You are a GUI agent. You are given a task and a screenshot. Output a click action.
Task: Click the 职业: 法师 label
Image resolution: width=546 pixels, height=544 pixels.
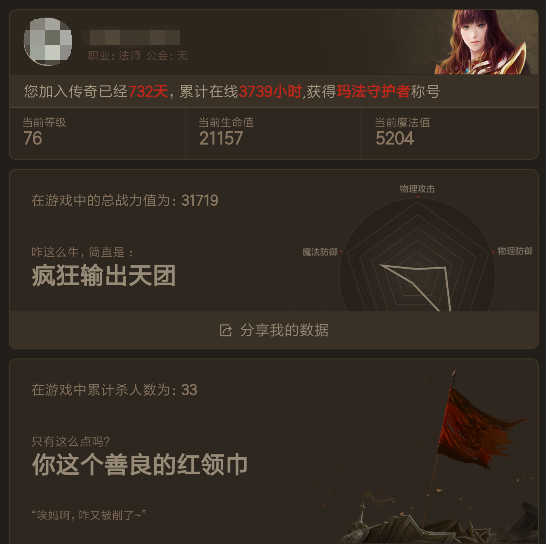114,56
